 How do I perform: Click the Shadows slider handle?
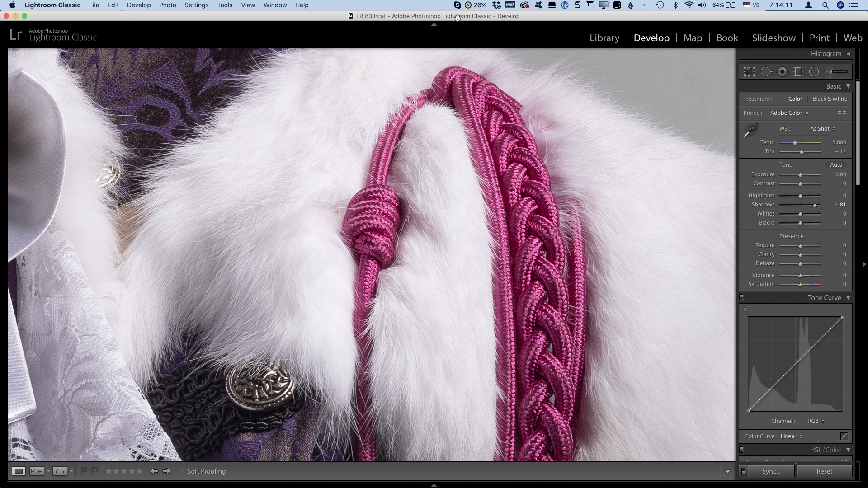[815, 205]
